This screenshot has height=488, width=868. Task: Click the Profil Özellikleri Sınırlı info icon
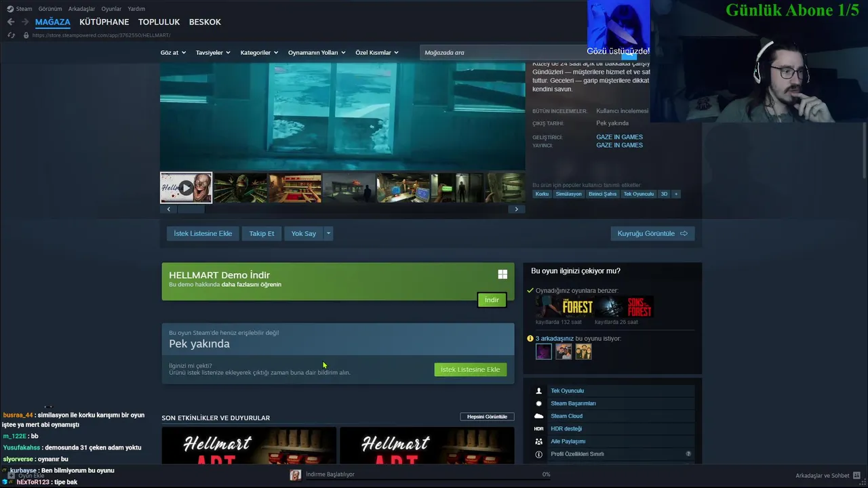(x=539, y=454)
